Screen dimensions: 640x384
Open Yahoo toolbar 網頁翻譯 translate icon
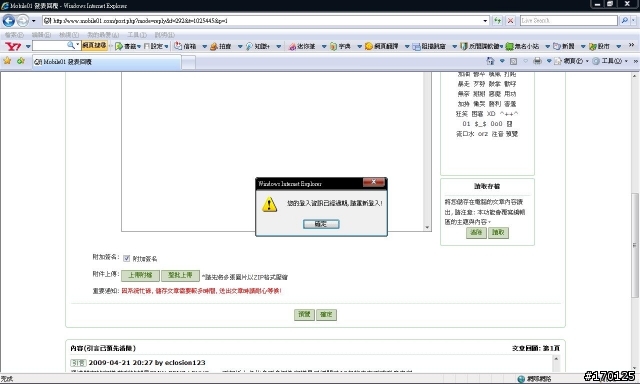tap(369, 46)
